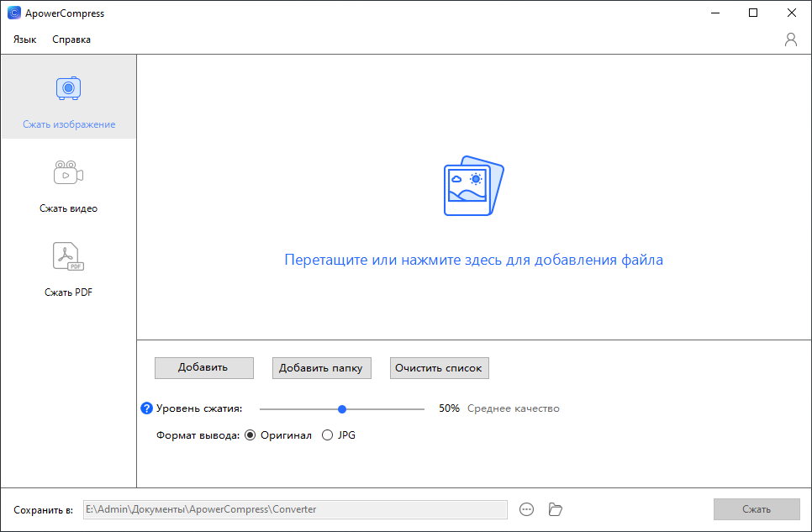Switch to the Compress PDF icon
The height and width of the screenshot is (532, 812).
point(68,256)
